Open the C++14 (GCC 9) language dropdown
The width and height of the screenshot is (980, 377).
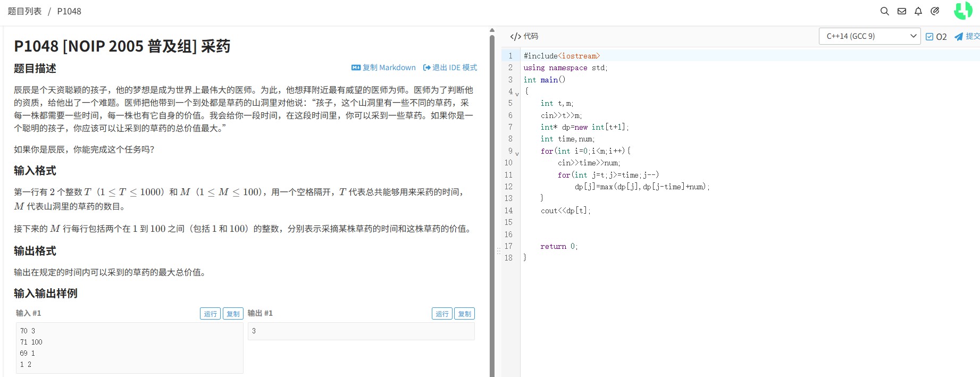869,36
